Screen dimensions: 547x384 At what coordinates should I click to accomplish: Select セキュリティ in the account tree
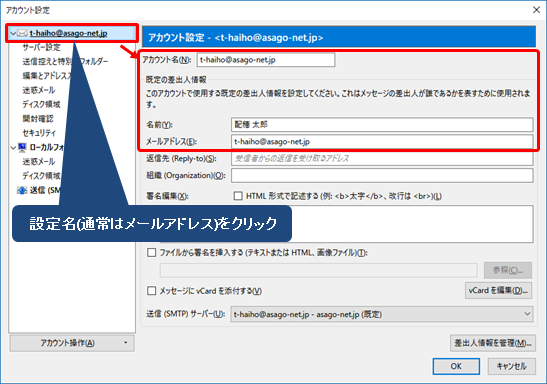point(39,133)
